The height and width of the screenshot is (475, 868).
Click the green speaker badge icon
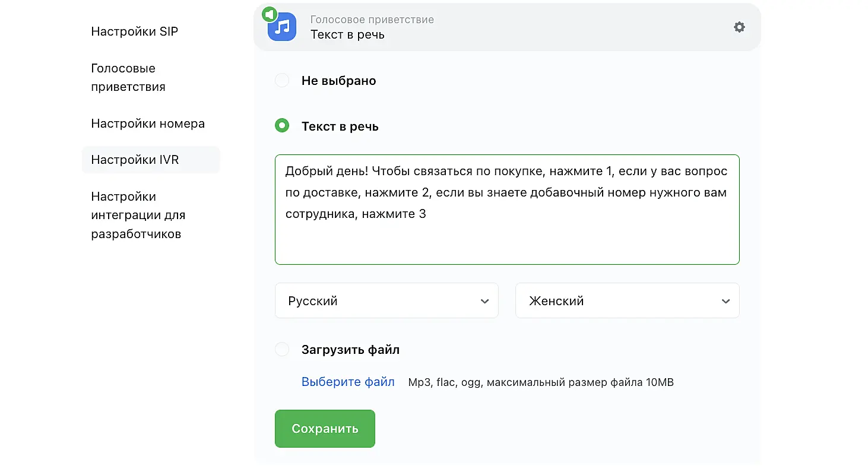[x=270, y=14]
